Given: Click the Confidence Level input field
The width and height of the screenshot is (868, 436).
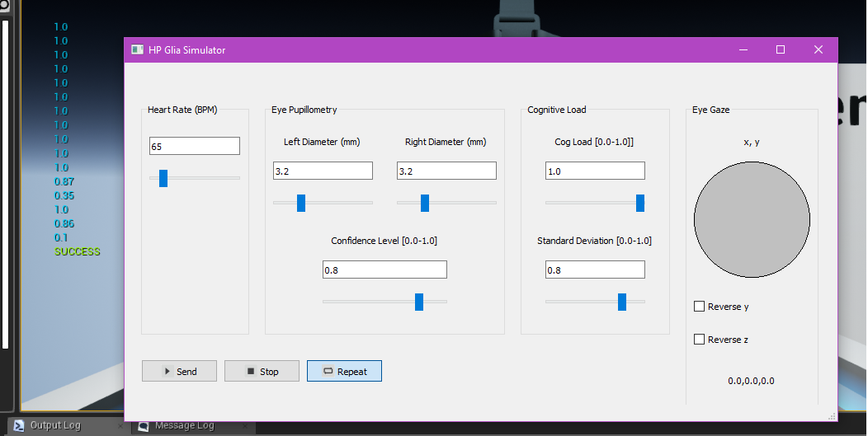Looking at the screenshot, I should click(384, 270).
